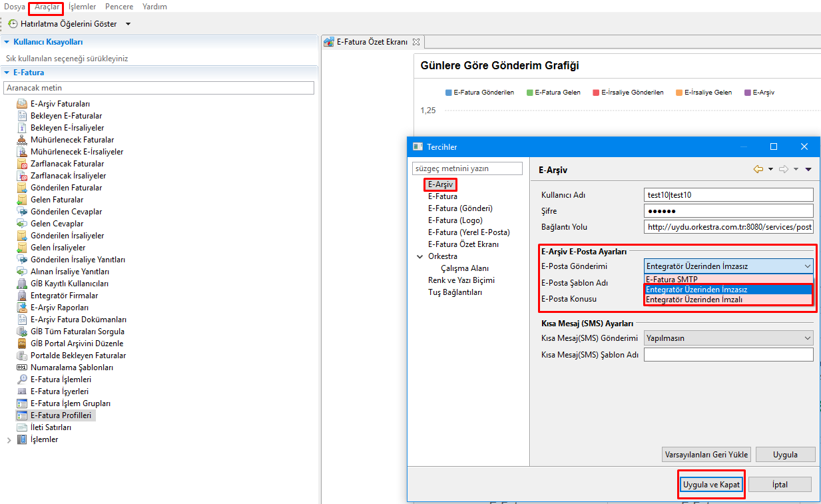Click Varsayılanları Geri Yükle button
Viewport: 821px width, 504px height.
click(706, 455)
